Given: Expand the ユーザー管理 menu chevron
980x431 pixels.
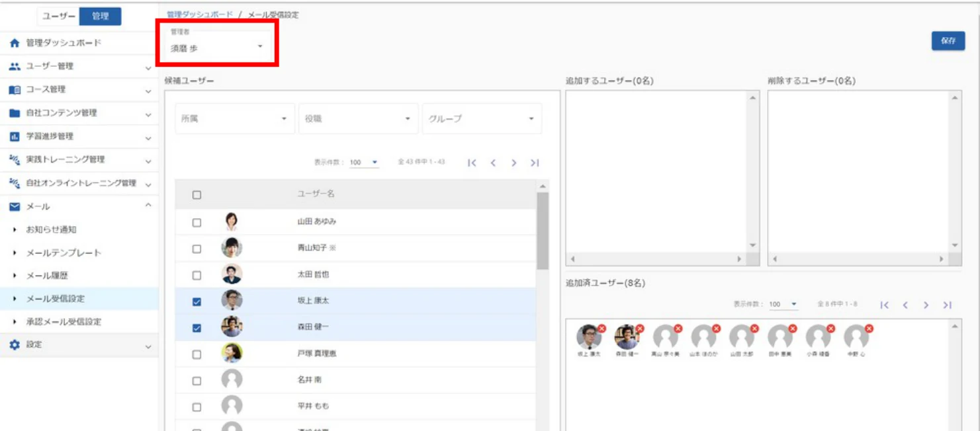Looking at the screenshot, I should 148,67.
